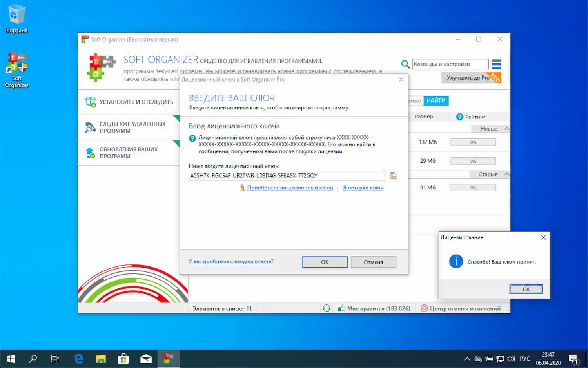The height and width of the screenshot is (368, 588).
Task: Click the question mark icon beside Рейтинг
Action: pos(459,117)
